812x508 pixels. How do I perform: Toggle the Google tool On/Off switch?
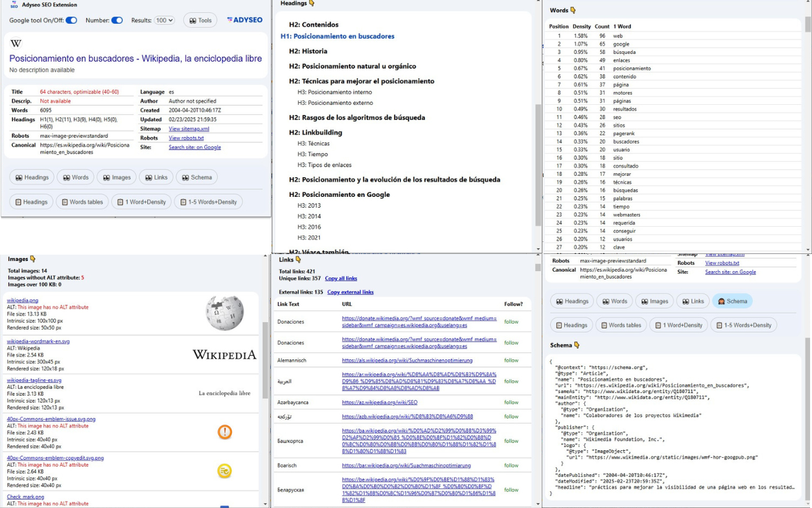click(71, 20)
